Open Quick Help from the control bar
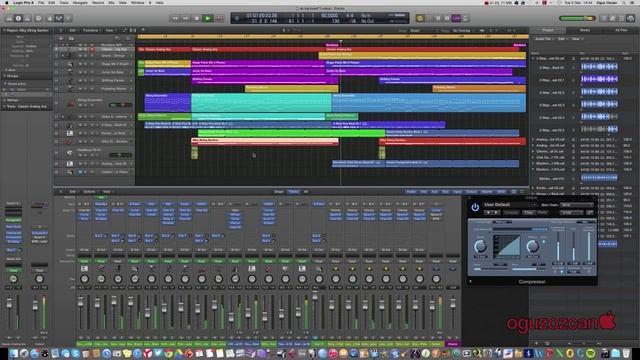Viewport: 640px width, 360px height. point(38,18)
